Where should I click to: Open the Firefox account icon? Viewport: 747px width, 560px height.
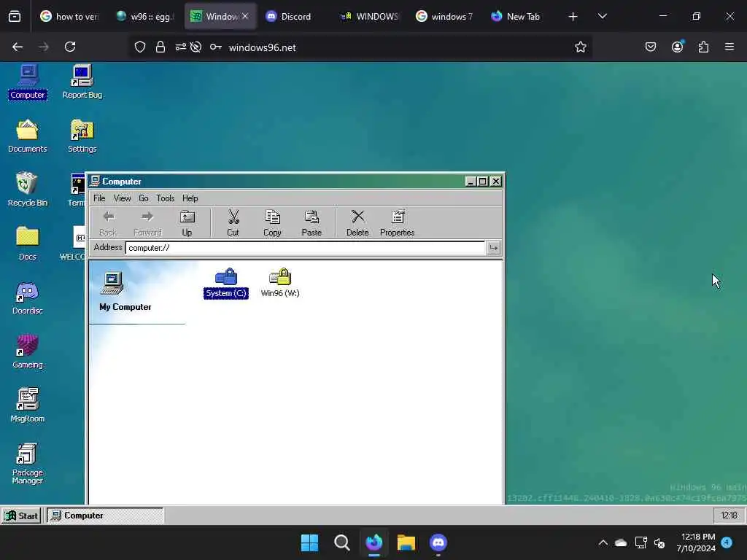click(x=678, y=47)
